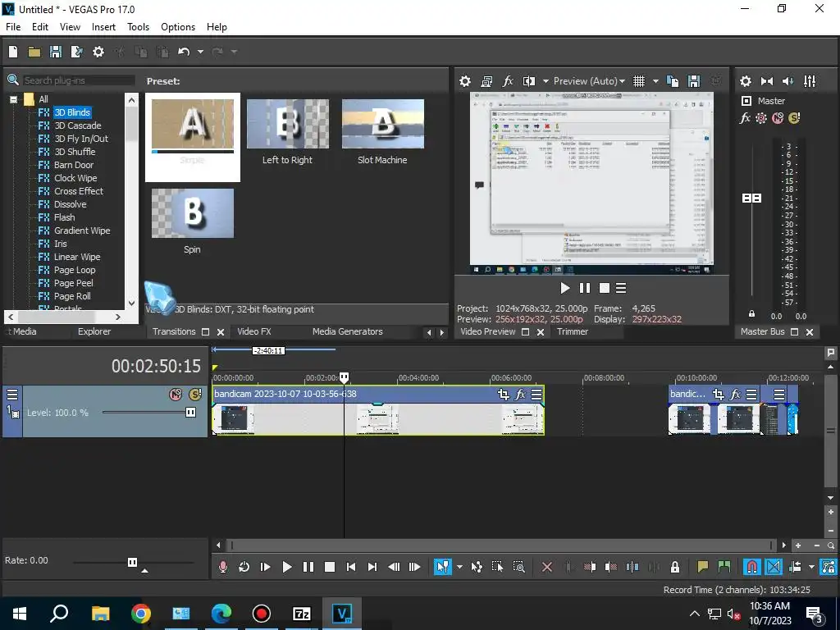Open project Properties gear in main toolbar
The image size is (840, 630).
(x=98, y=52)
